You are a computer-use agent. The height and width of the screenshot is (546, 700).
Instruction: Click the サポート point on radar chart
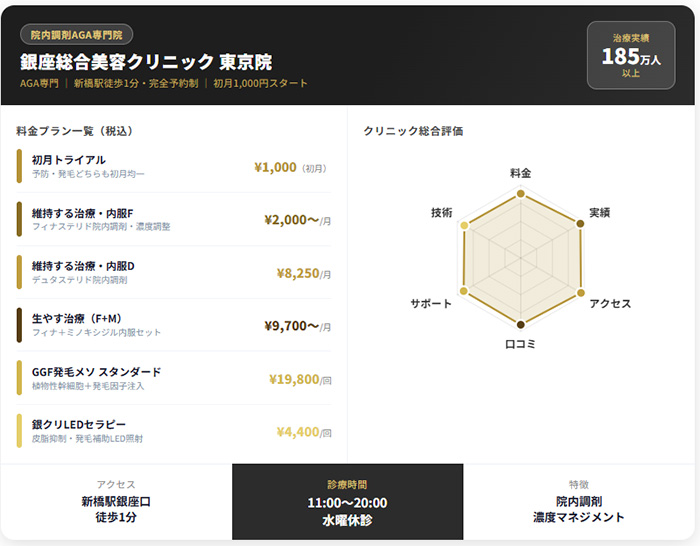point(463,290)
